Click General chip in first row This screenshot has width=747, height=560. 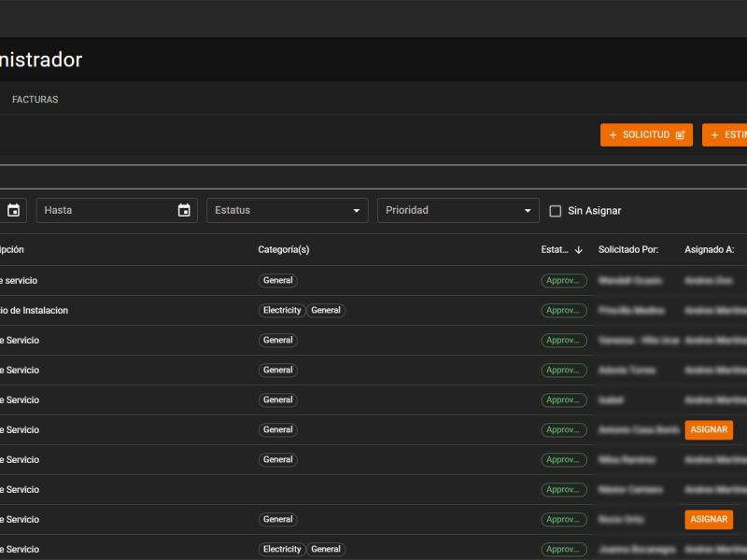tap(278, 281)
